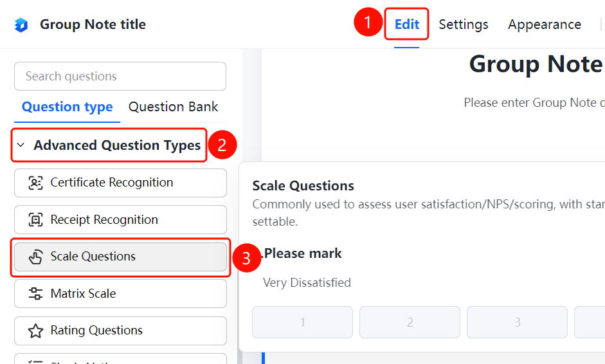The image size is (605, 364).
Task: Add a Matrix Scale question
Action: [120, 294]
